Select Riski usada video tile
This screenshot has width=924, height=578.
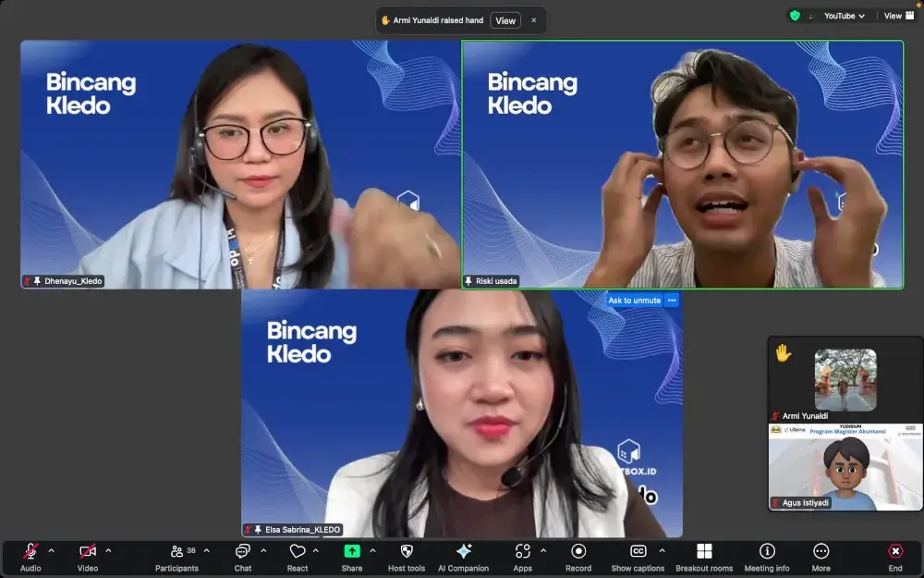(683, 164)
